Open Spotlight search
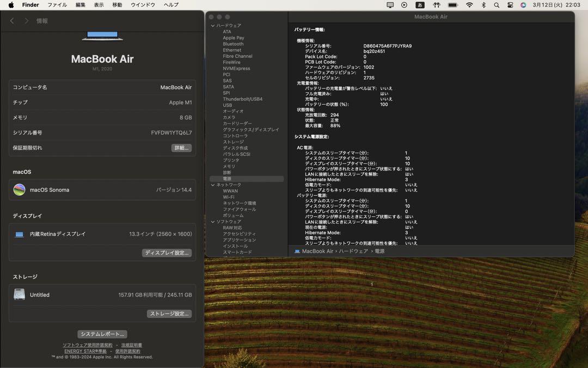 [x=497, y=5]
